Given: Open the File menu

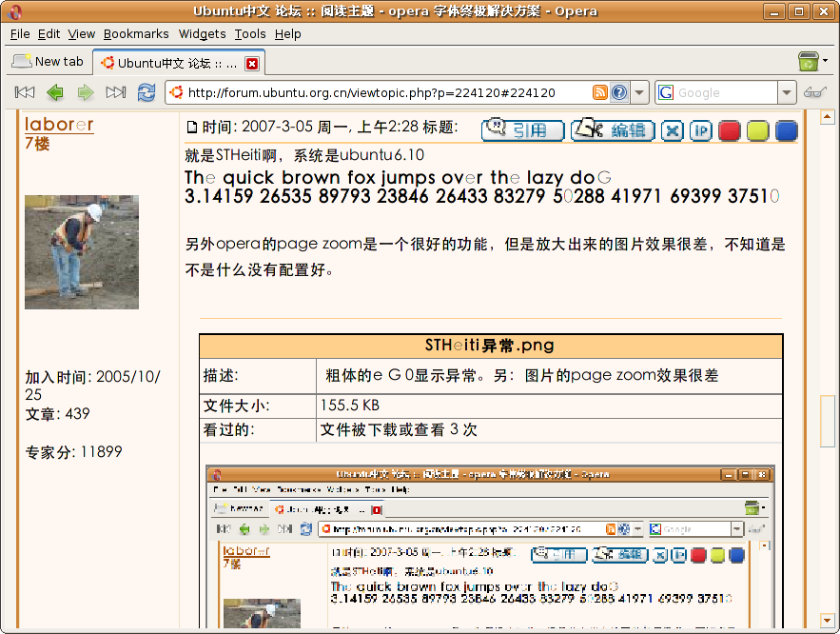Looking at the screenshot, I should 20,33.
